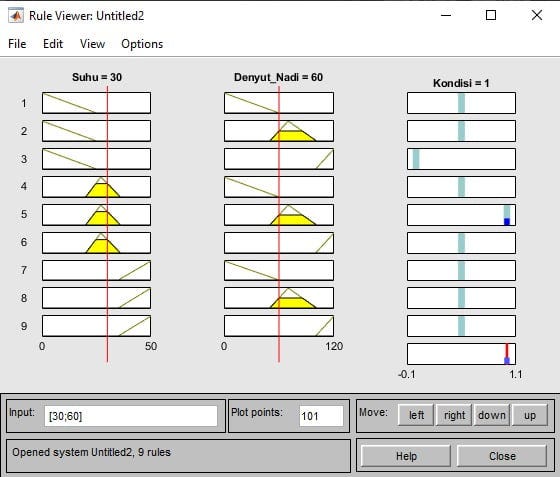This screenshot has width=560, height=477.
Task: Click the red Denyut_Nadi input line
Action: 279,224
